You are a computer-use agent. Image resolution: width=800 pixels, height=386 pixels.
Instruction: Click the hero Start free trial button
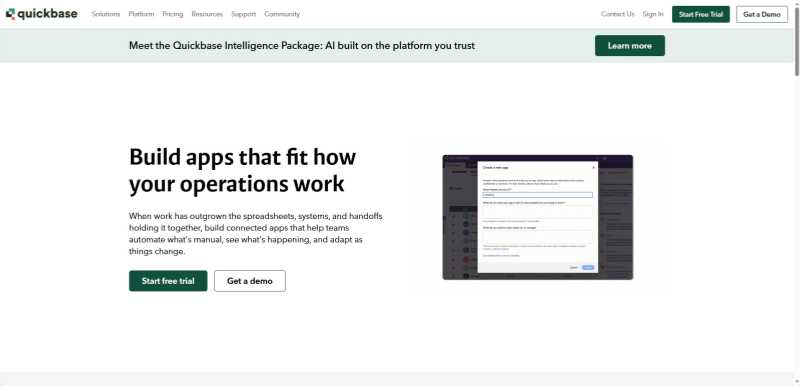point(168,281)
